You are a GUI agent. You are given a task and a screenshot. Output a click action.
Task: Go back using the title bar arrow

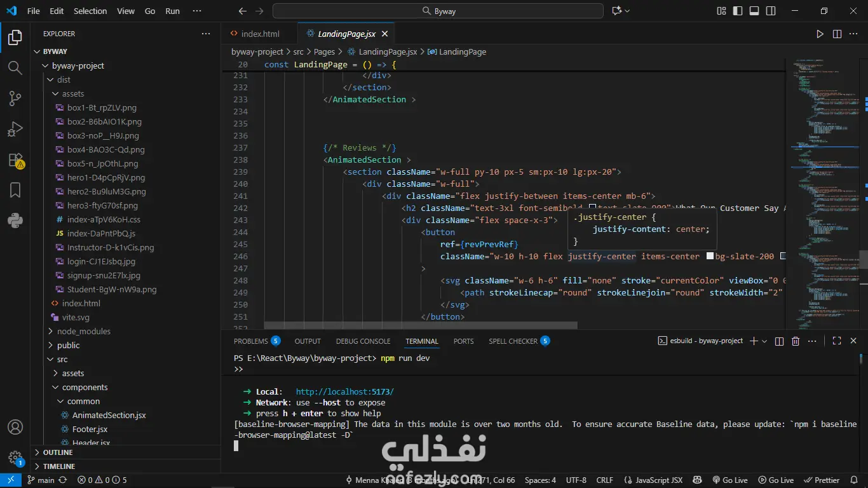[x=242, y=11]
